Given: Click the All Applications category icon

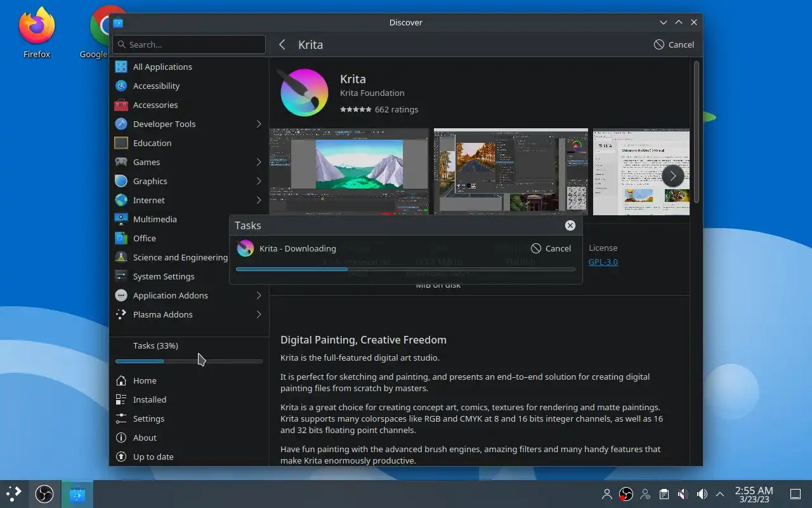Looking at the screenshot, I should click(x=121, y=67).
